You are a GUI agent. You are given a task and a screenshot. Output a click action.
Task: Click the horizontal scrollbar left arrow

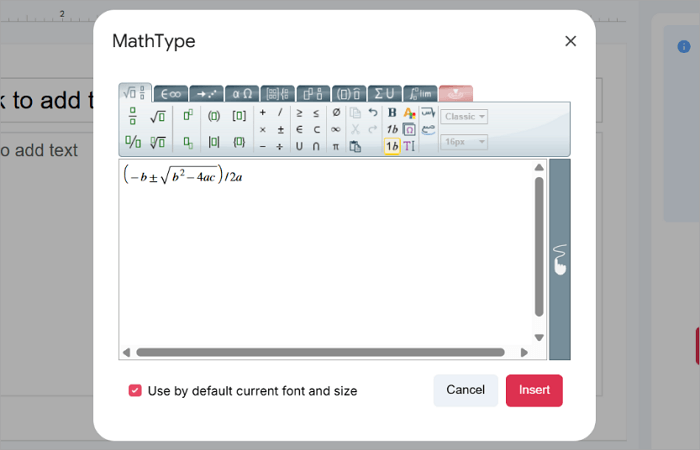pos(126,352)
